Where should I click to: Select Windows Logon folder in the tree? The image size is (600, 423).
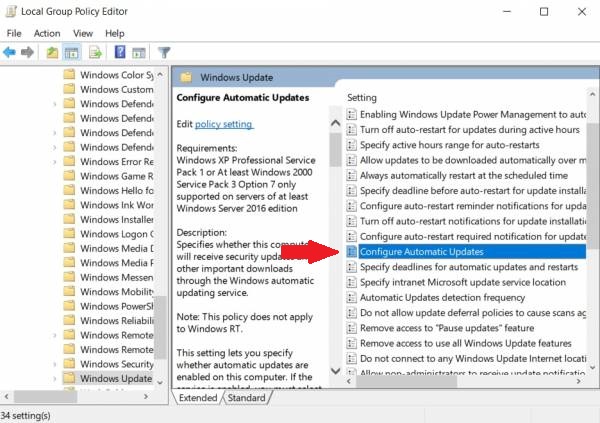pyautogui.click(x=108, y=234)
